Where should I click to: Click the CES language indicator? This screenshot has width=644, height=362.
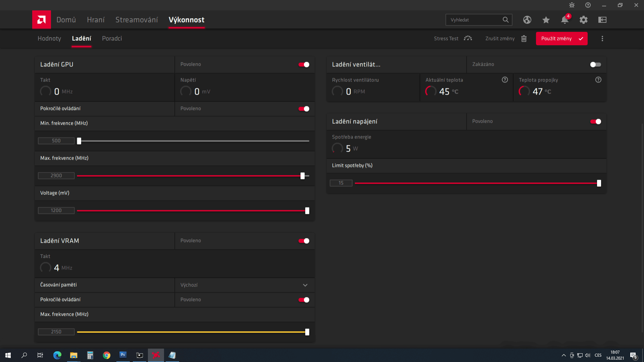(598, 355)
